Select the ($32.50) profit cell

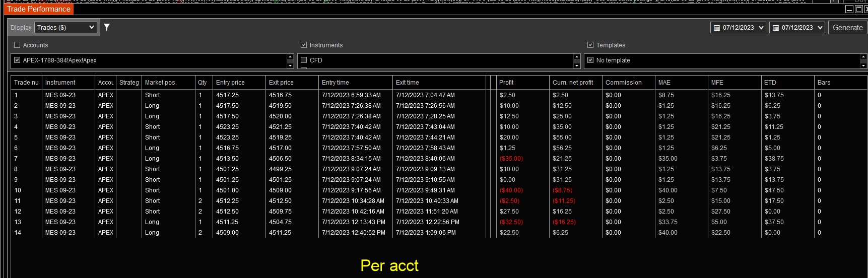pos(523,222)
